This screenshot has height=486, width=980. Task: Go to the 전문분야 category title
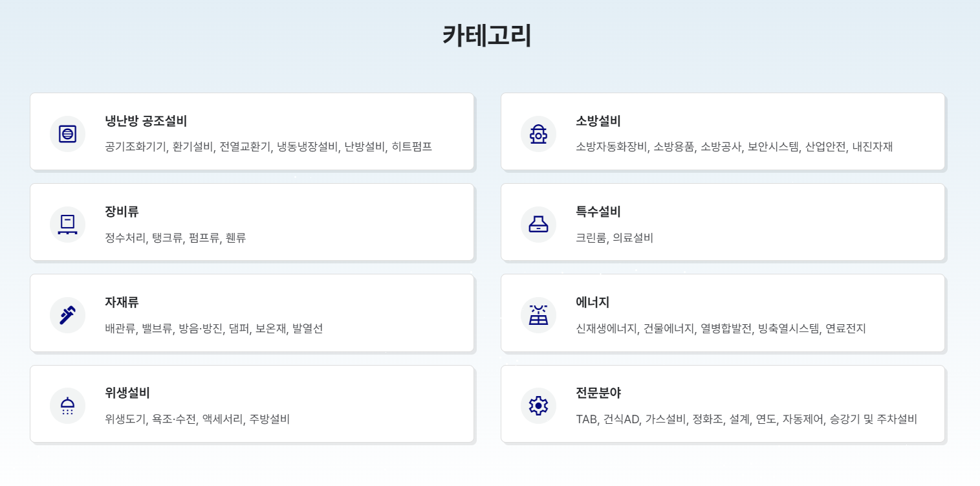pos(598,393)
